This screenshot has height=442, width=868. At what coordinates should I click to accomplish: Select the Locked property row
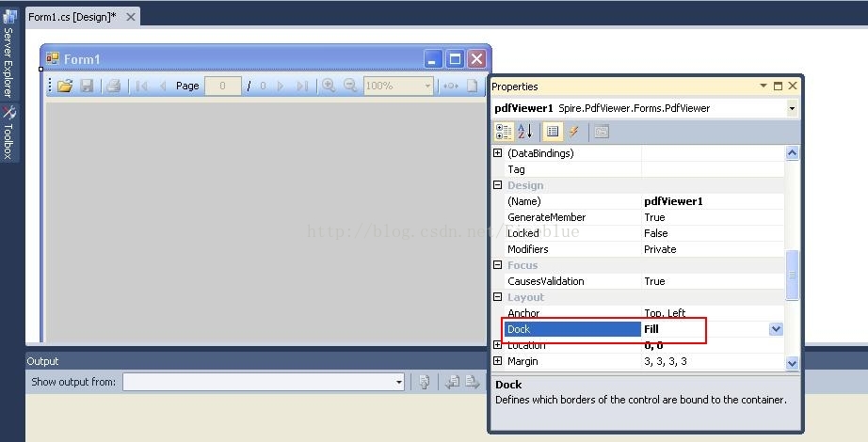[572, 233]
